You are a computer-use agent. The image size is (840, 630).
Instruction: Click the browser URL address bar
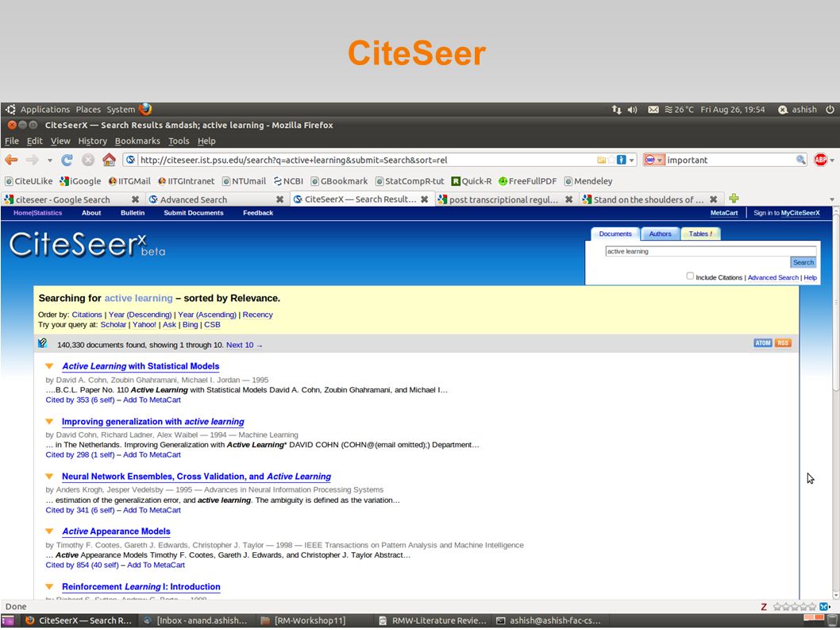coord(367,160)
